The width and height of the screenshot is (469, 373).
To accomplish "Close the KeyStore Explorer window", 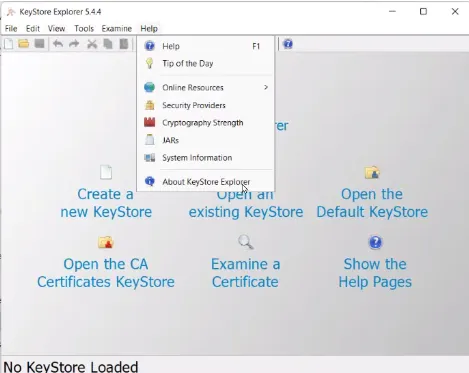I will point(455,12).
